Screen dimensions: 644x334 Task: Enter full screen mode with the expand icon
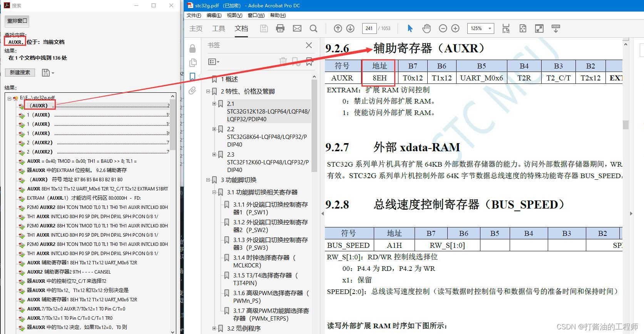pos(539,28)
